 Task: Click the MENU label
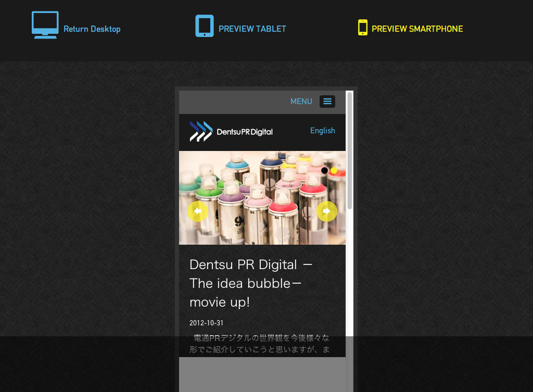301,102
